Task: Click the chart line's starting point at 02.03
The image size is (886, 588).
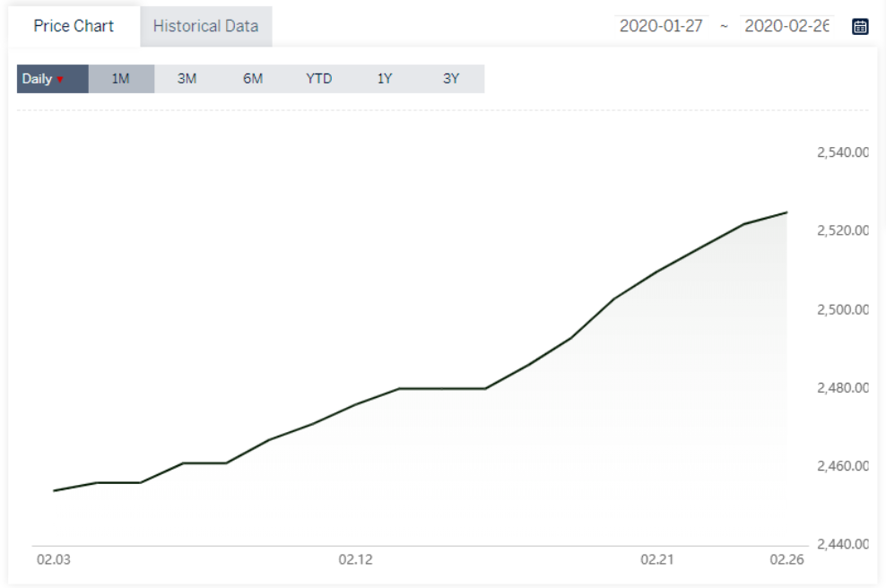Action: click(54, 490)
